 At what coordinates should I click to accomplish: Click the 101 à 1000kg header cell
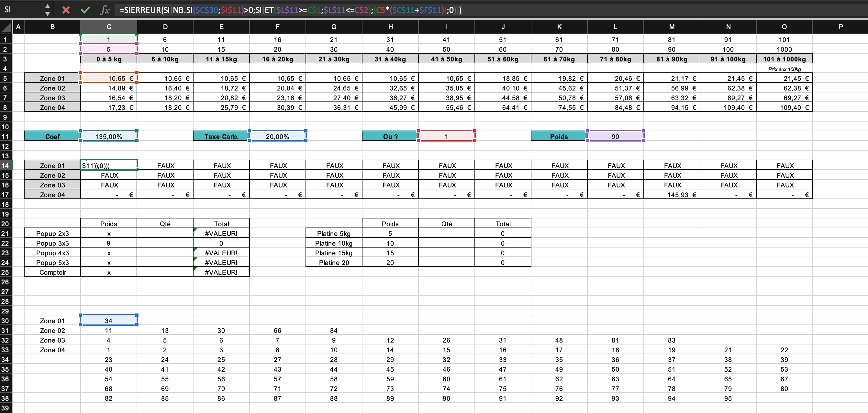click(x=784, y=59)
